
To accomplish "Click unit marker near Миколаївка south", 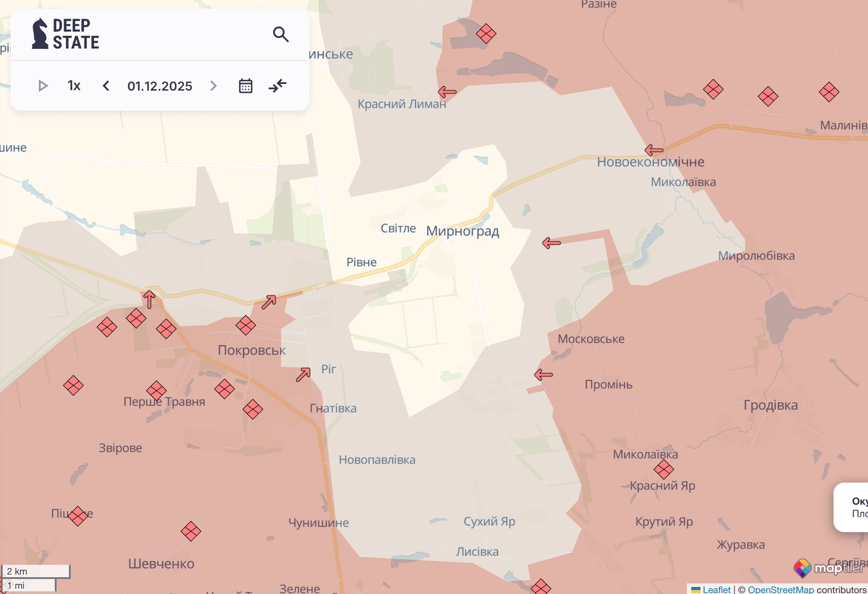I will click(663, 469).
